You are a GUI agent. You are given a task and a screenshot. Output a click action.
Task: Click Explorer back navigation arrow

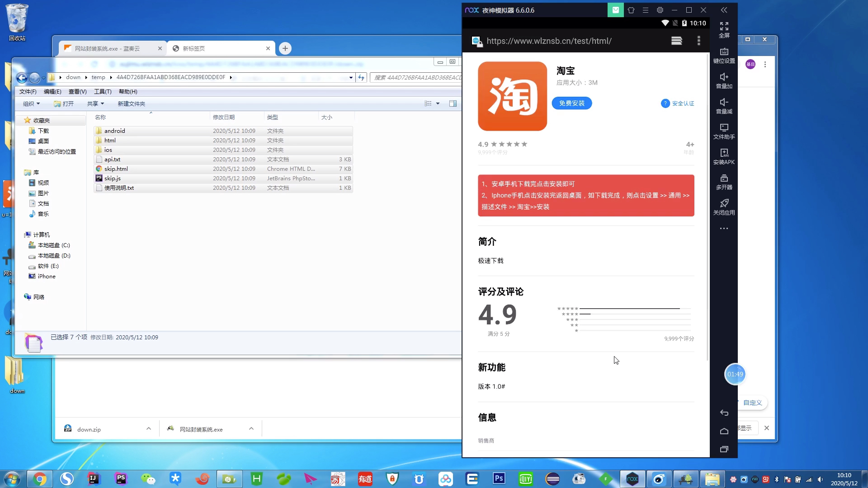(22, 78)
